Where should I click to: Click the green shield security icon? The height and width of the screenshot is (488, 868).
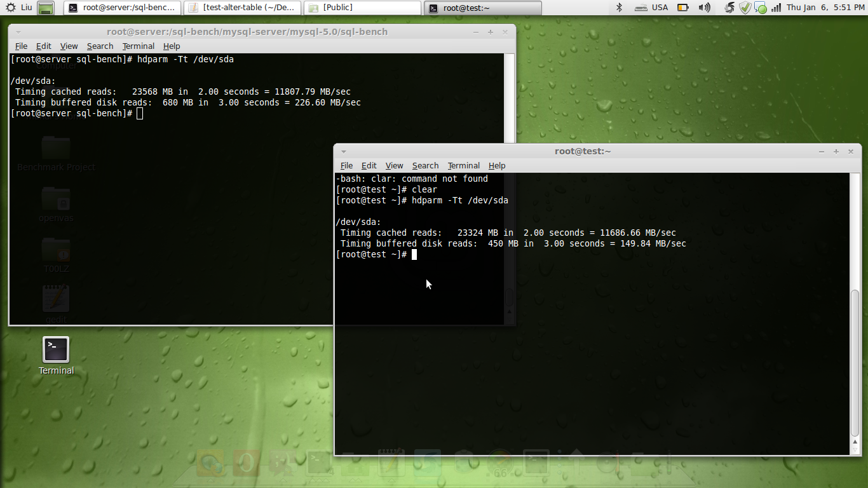pos(745,8)
